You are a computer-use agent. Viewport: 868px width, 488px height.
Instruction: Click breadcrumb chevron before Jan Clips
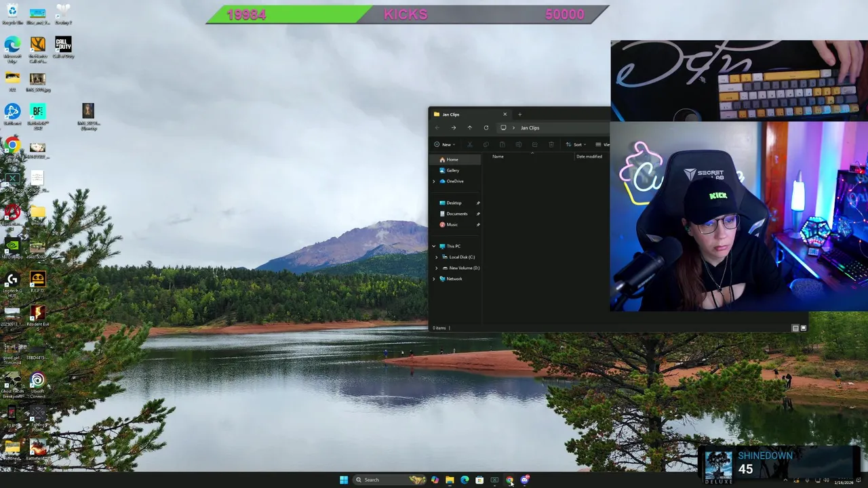click(513, 127)
